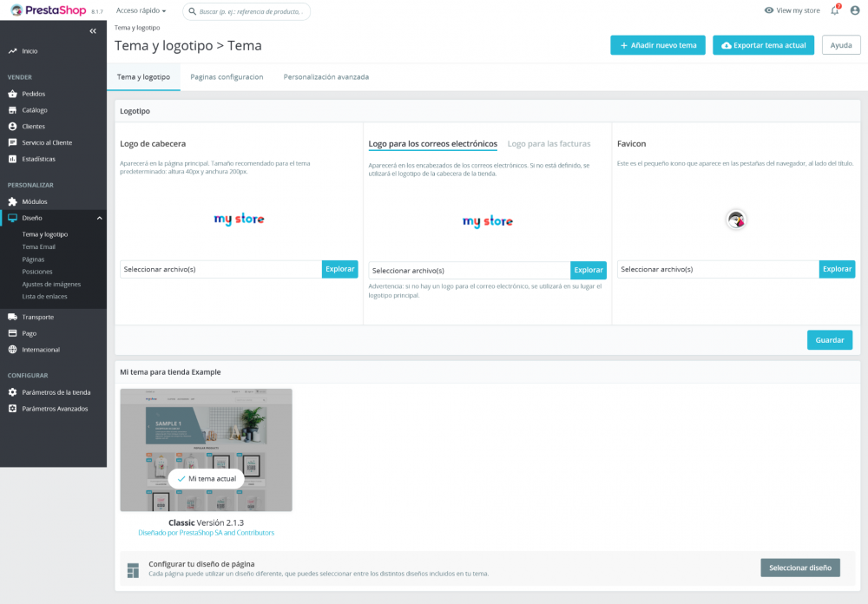The width and height of the screenshot is (868, 604).
Task: Open Servicio al Cliente from the sidebar
Action: 13,141
